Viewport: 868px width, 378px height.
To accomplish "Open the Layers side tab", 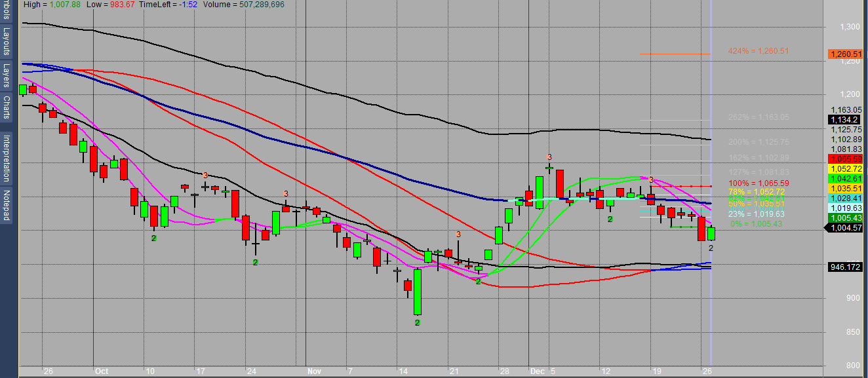I will 6,75.
